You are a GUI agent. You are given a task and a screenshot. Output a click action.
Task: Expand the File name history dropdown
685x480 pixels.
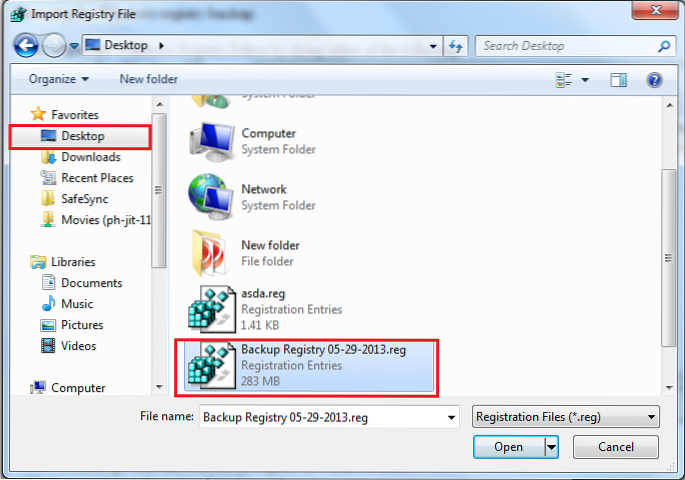(451, 418)
